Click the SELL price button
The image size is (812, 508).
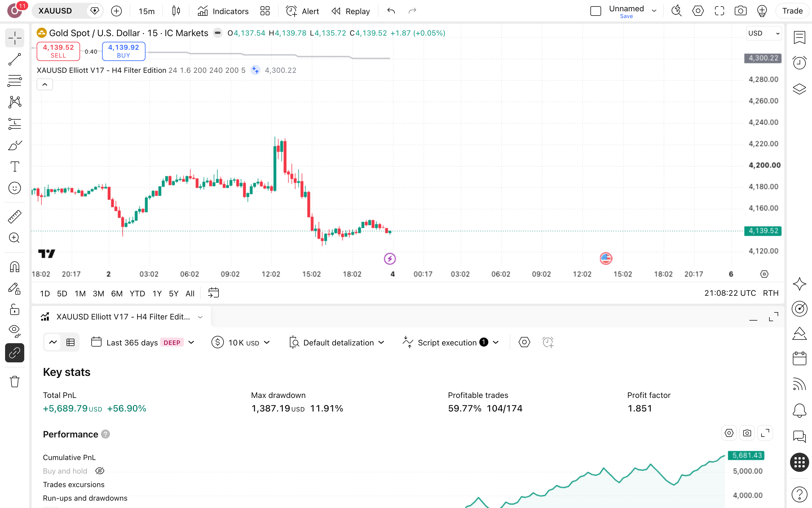pyautogui.click(x=58, y=51)
